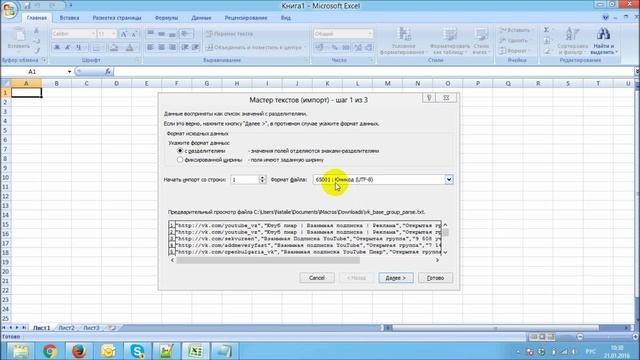The height and width of the screenshot is (360, 640).
Task: Open the Разметка страницы ribbon tab
Action: tap(117, 18)
